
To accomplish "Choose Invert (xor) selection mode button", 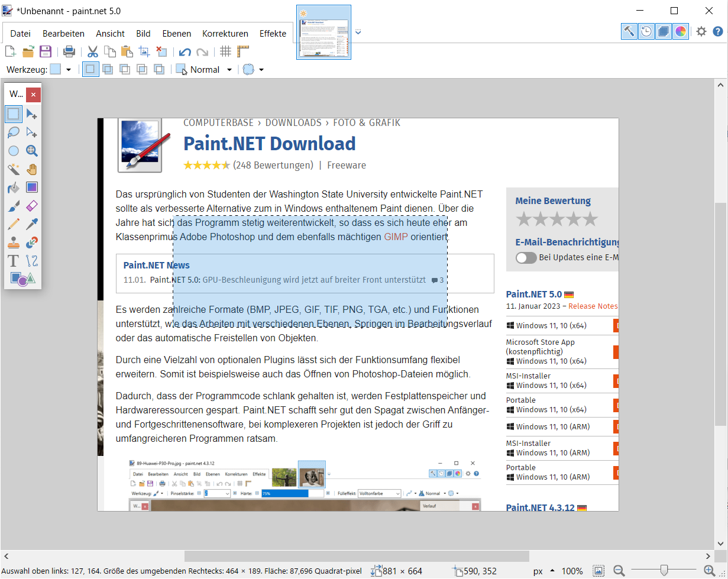I will 159,69.
